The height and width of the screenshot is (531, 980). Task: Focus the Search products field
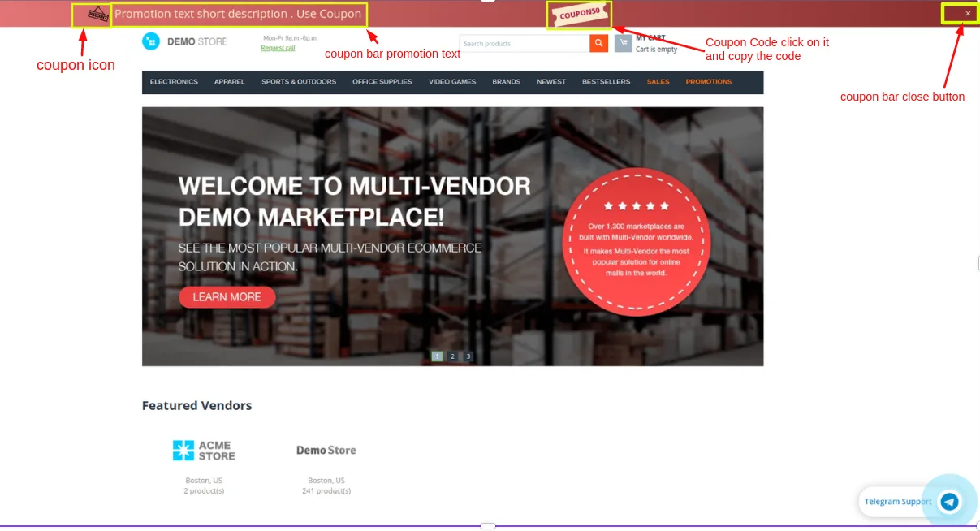pyautogui.click(x=525, y=43)
